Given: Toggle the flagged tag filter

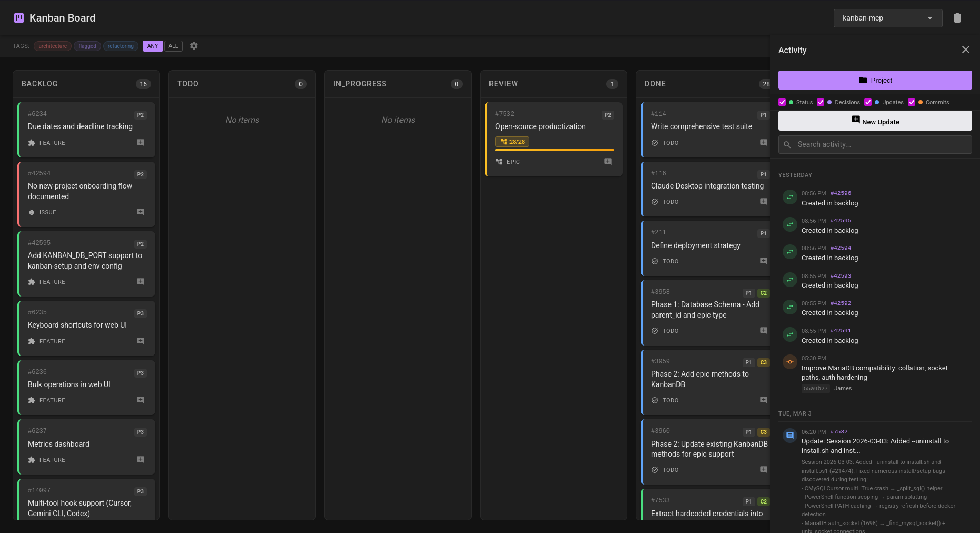Looking at the screenshot, I should pos(87,46).
